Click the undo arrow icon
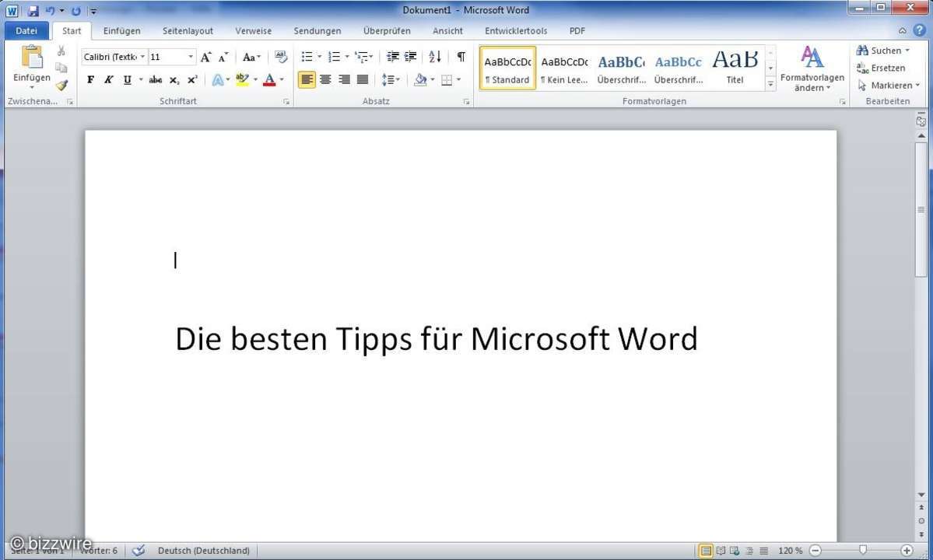 pos(51,11)
